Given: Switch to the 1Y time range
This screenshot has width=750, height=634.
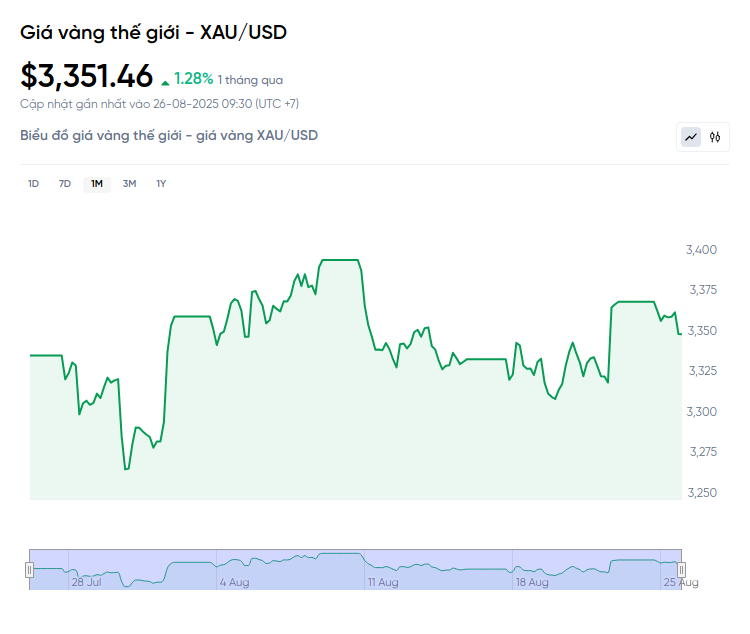Looking at the screenshot, I should [161, 183].
